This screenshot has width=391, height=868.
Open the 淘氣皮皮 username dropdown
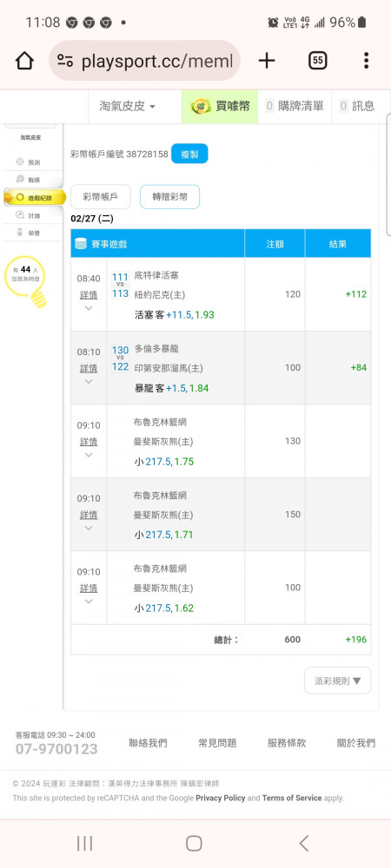tap(128, 106)
